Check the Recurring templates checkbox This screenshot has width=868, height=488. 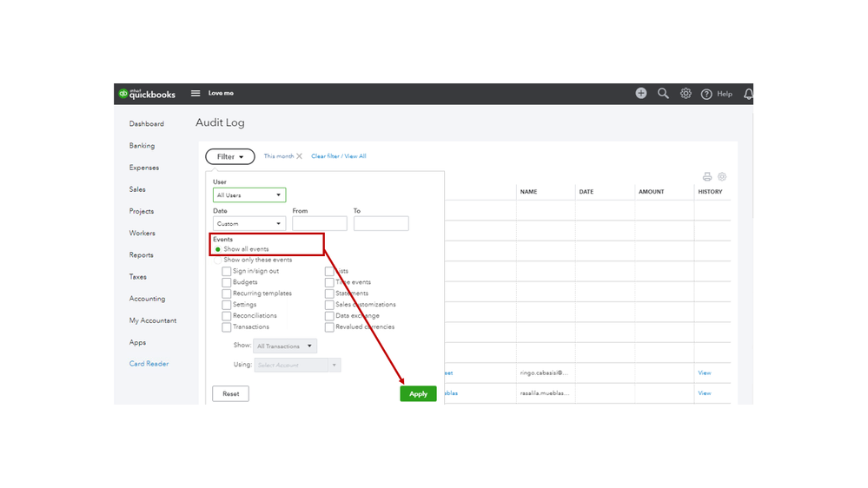tap(227, 293)
